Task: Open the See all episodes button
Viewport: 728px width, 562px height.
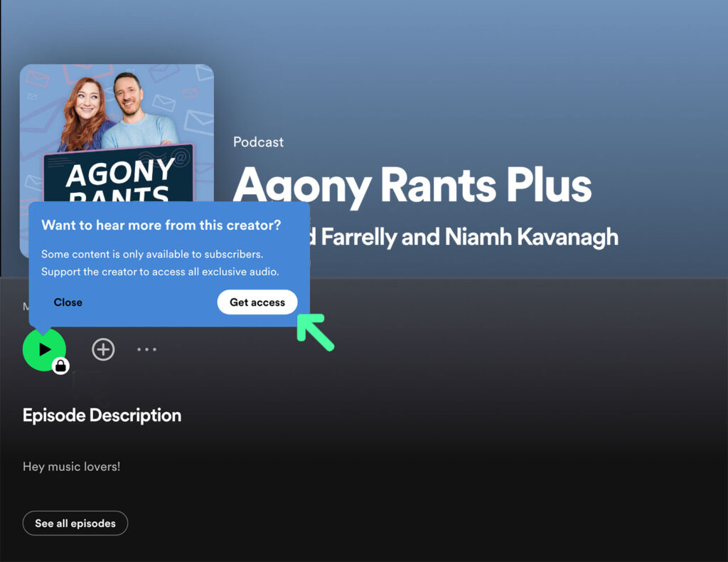Action: (75, 524)
